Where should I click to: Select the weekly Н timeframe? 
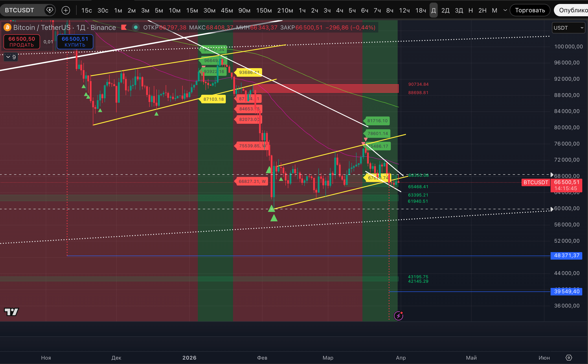470,10
